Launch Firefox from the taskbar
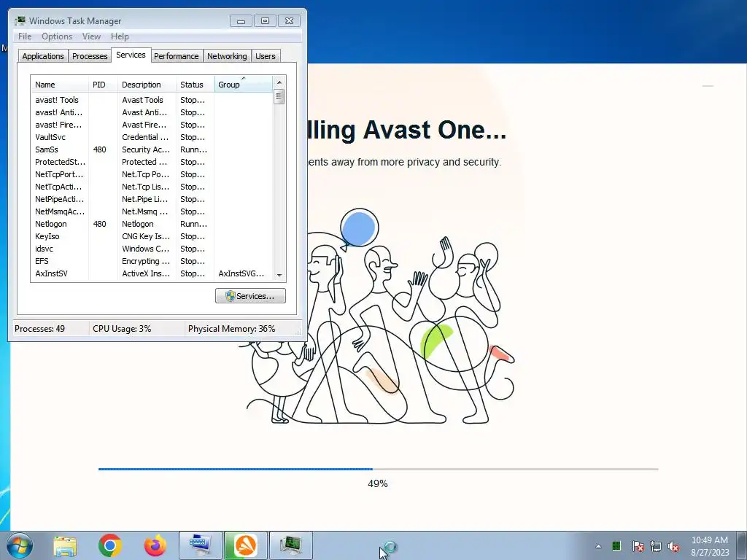Viewport: 747px width, 560px height. pos(155,545)
